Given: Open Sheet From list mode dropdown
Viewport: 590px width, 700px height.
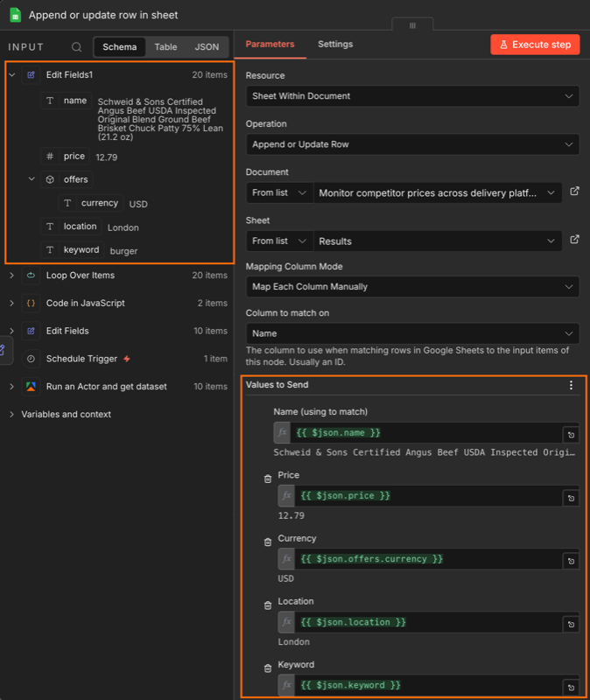Looking at the screenshot, I should tap(279, 241).
